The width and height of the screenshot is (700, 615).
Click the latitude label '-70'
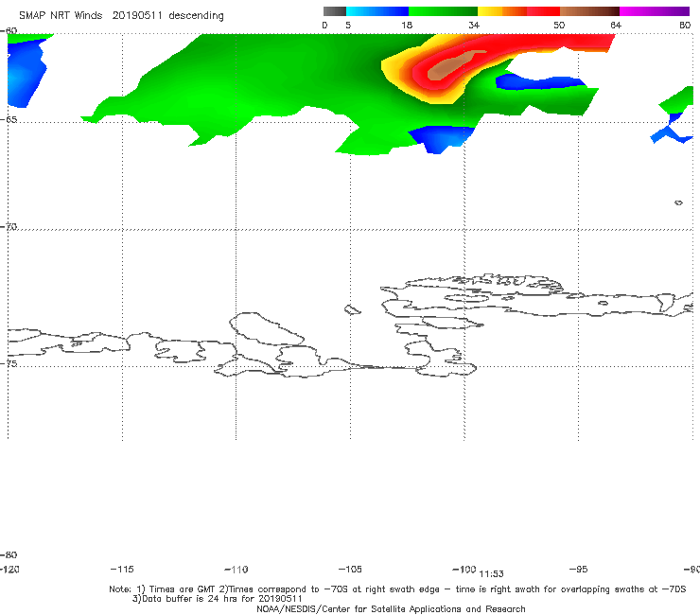coord(9,226)
